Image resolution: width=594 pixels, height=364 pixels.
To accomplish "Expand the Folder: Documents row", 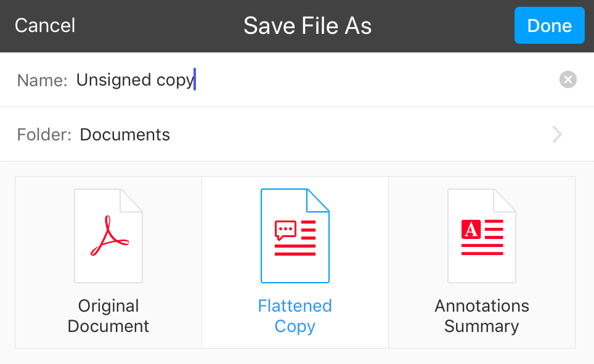I will [x=297, y=134].
